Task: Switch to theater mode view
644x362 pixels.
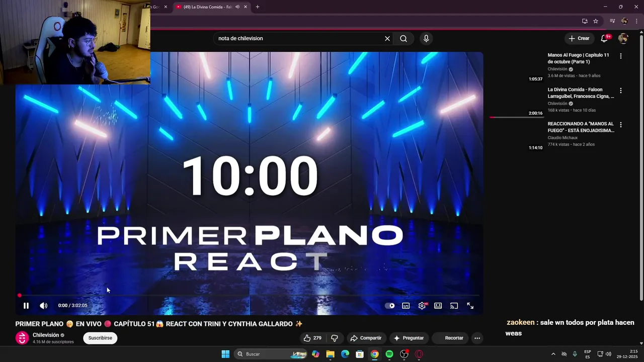Action: tap(438, 306)
